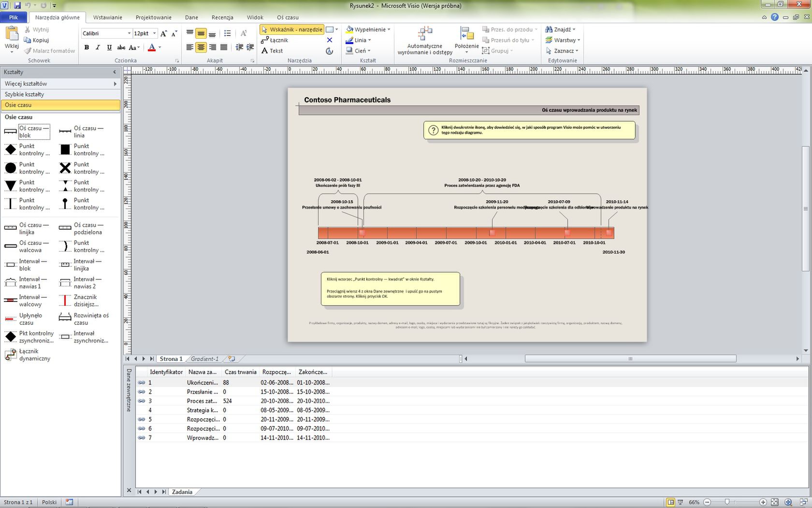Increase font size with grow icon
This screenshot has height=508, width=812.
tap(163, 33)
